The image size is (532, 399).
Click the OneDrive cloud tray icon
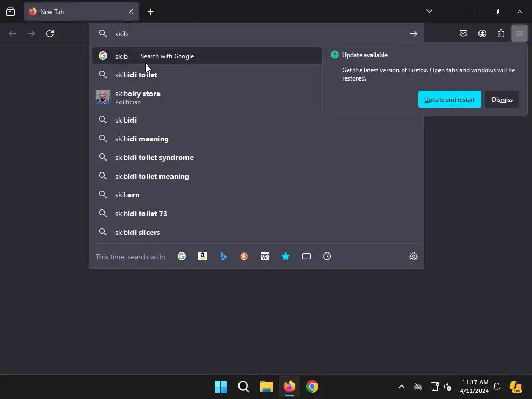point(418,387)
